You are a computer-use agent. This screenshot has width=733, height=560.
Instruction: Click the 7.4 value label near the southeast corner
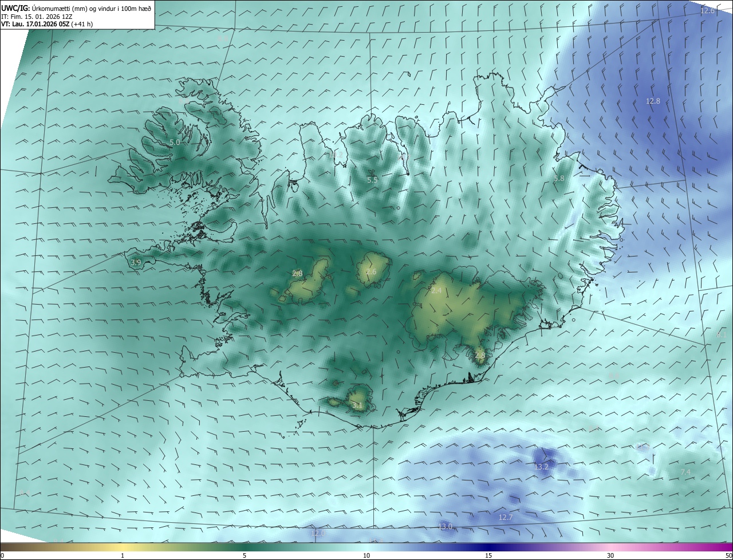click(x=685, y=472)
